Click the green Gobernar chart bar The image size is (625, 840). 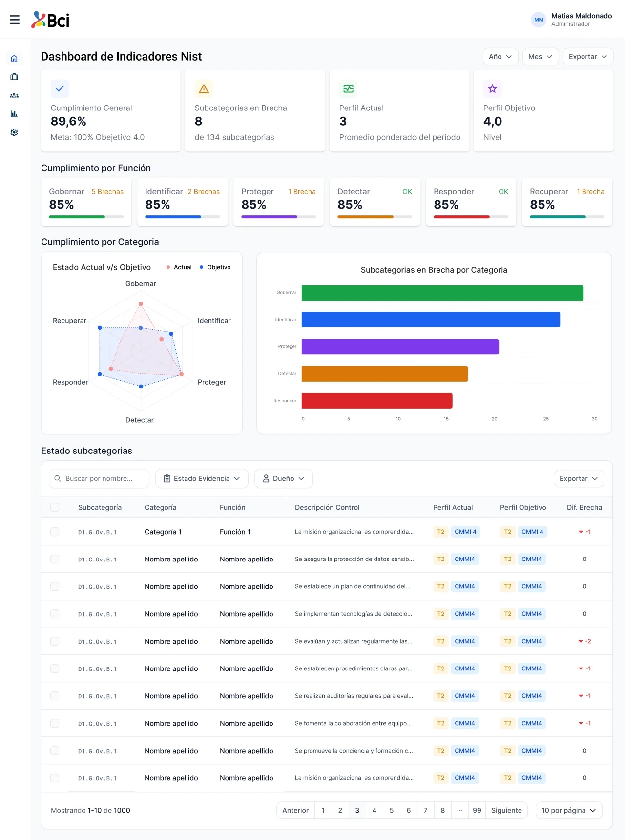tap(442, 293)
